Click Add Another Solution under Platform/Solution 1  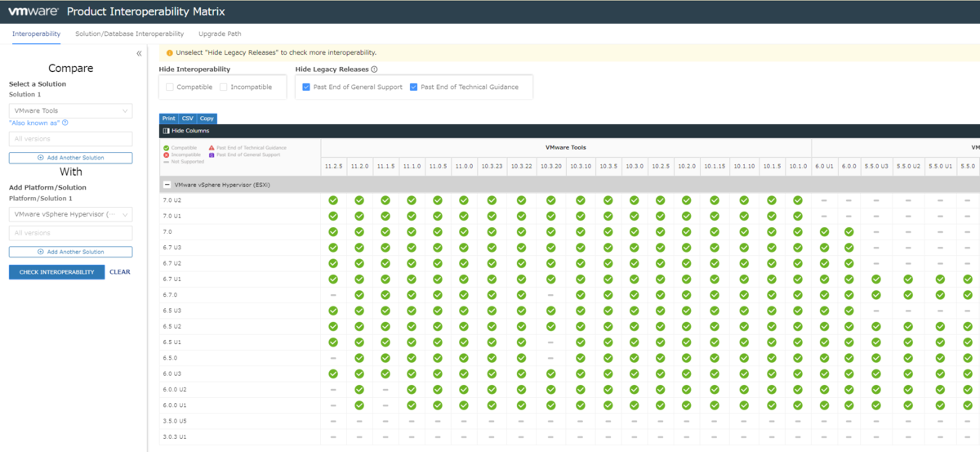click(x=70, y=252)
